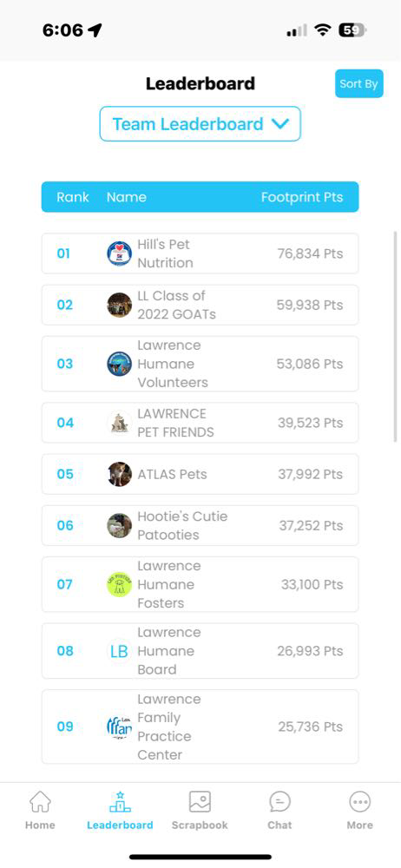401x868 pixels.
Task: Tap Lawrence Humane Volunteers team avatar
Action: point(119,364)
